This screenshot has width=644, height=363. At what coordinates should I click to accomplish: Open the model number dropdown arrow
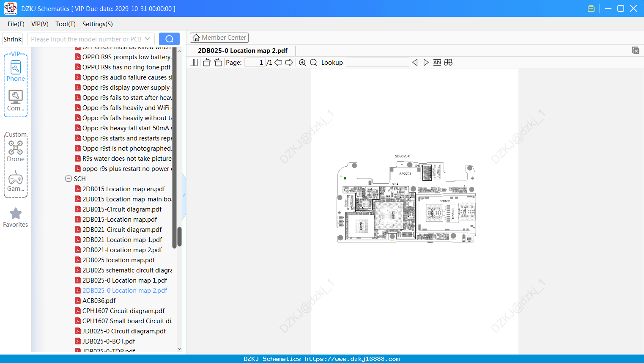[148, 39]
